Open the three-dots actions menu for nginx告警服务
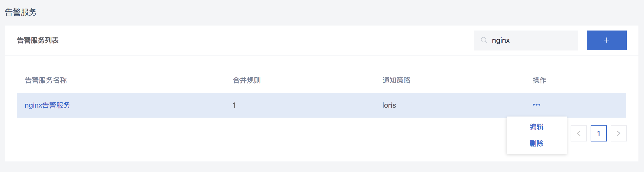The height and width of the screenshot is (172, 644). coord(536,105)
